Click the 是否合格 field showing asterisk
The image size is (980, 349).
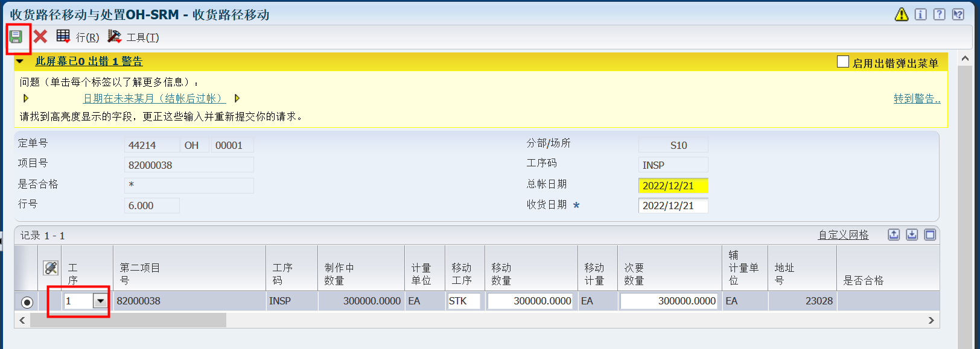(189, 185)
